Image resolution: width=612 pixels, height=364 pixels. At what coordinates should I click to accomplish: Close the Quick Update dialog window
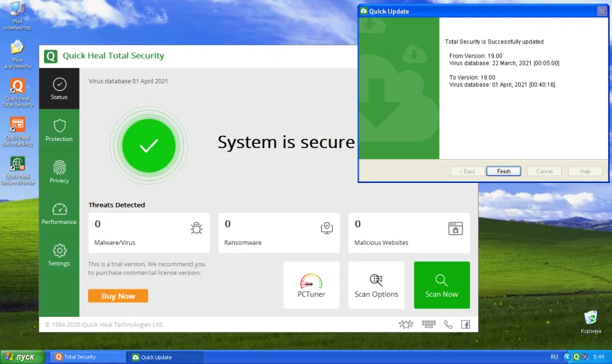click(602, 11)
